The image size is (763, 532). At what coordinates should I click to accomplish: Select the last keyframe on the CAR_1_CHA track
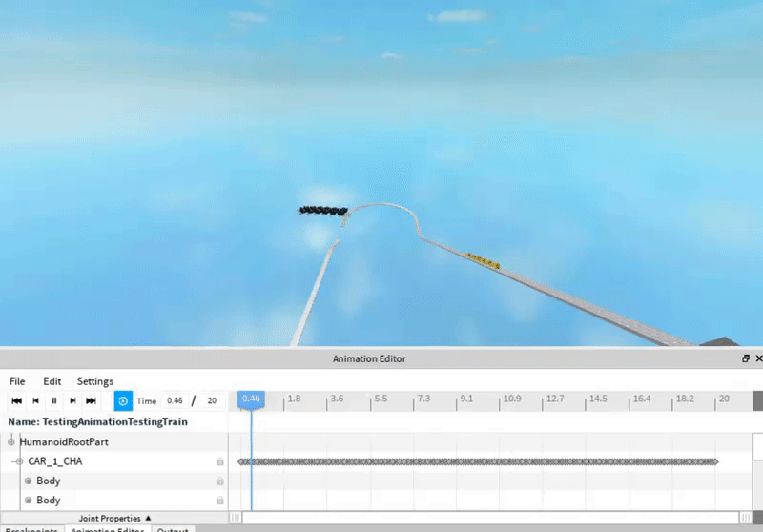pyautogui.click(x=715, y=461)
